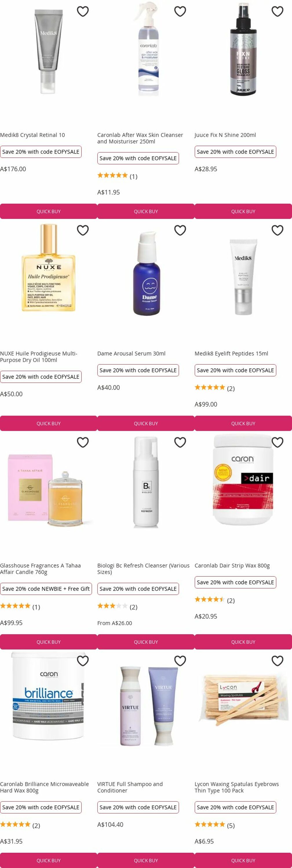Click NEWBIE free gift promo on Glasshouse candle
292x868 pixels.
[46, 589]
